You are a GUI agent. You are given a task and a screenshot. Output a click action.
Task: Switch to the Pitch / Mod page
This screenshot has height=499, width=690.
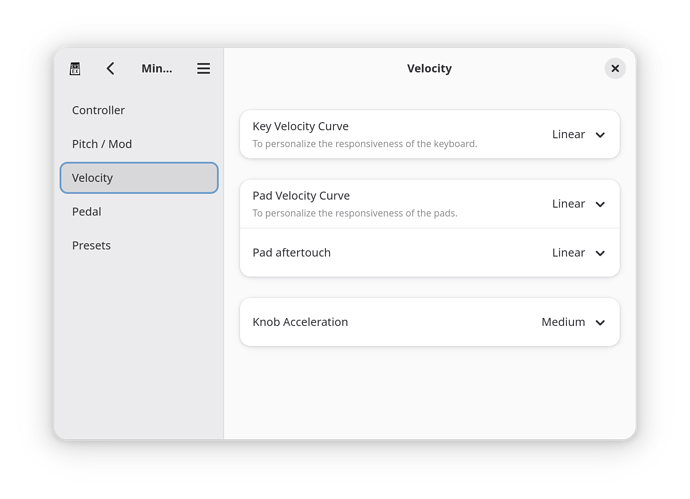(x=102, y=144)
